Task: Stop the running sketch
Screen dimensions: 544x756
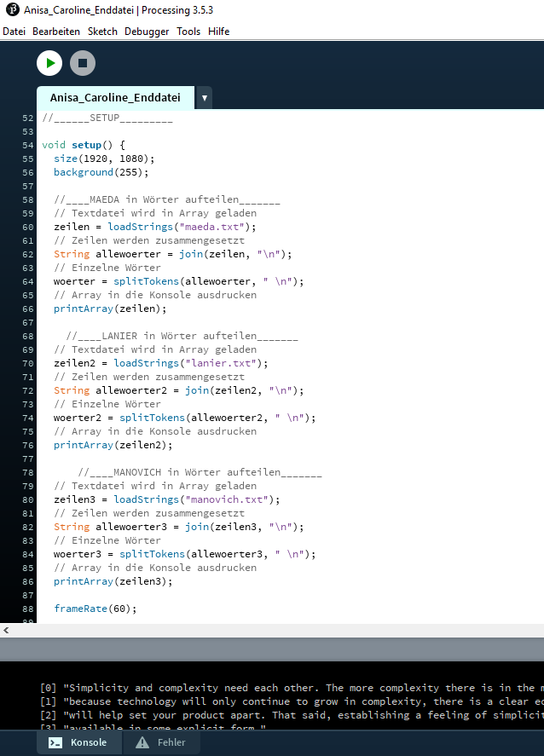Action: click(x=83, y=63)
